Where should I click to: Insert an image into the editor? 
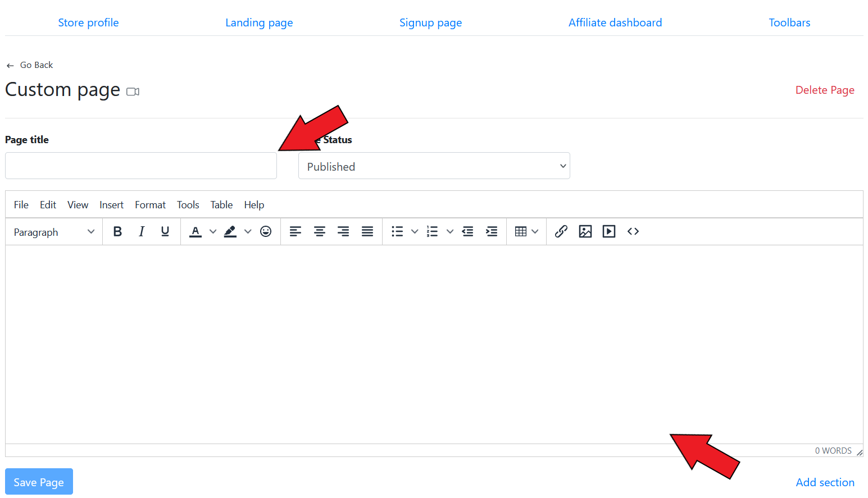pyautogui.click(x=585, y=231)
